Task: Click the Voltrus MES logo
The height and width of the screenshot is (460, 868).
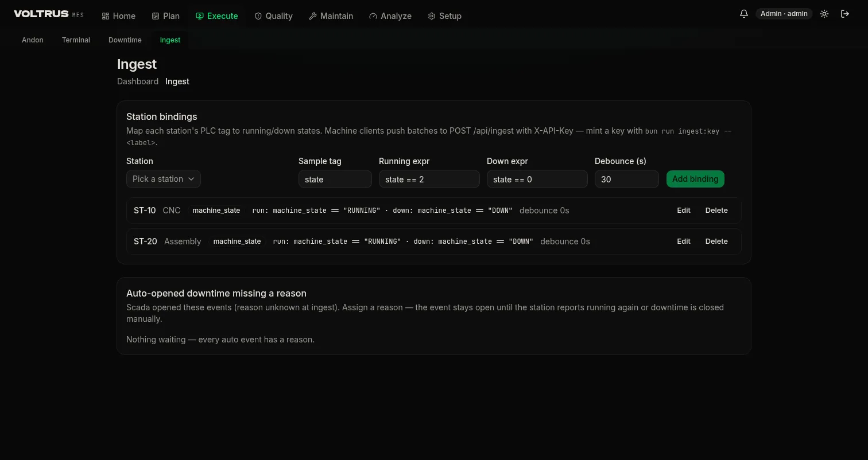Action: [49, 14]
